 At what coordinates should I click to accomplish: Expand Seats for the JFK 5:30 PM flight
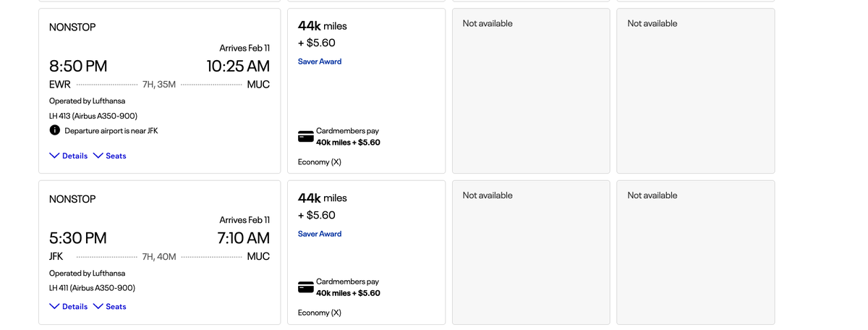click(x=110, y=306)
